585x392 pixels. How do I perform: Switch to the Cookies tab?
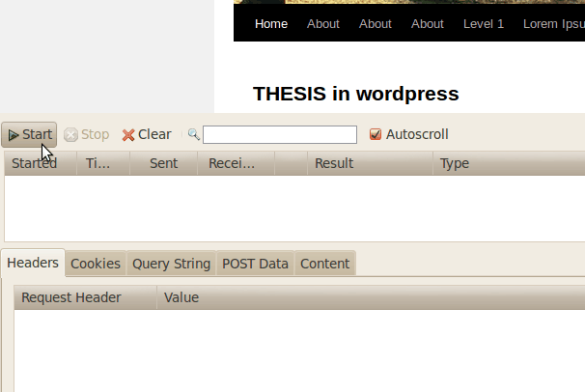click(96, 264)
